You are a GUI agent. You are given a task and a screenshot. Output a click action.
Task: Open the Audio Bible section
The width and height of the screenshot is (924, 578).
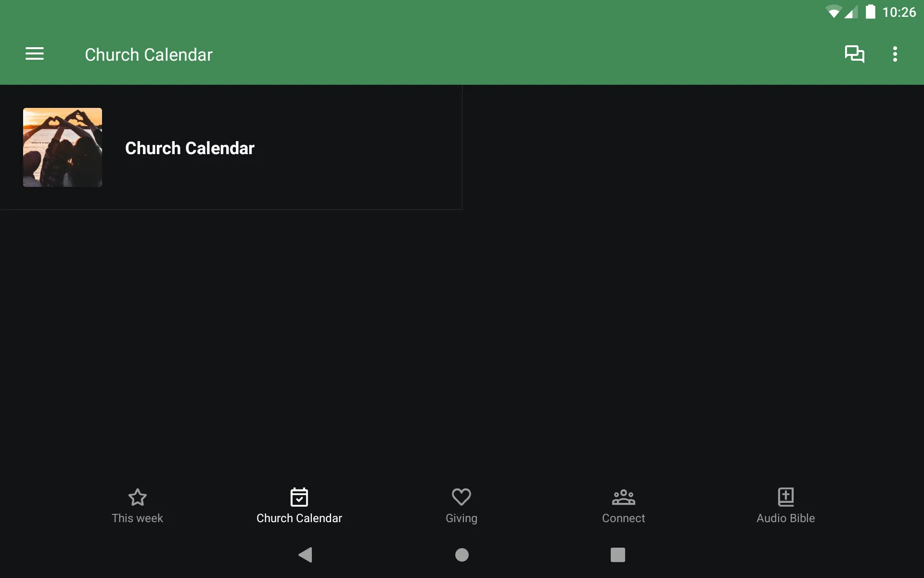(x=785, y=505)
